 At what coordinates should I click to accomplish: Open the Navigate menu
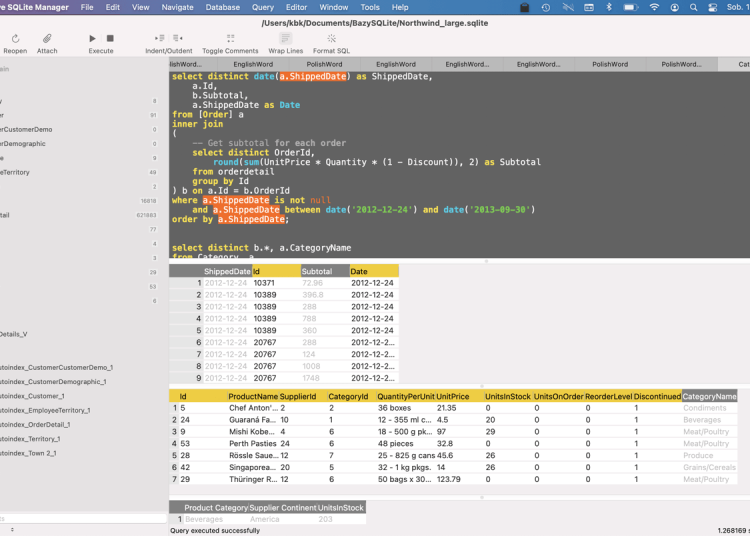[177, 7]
